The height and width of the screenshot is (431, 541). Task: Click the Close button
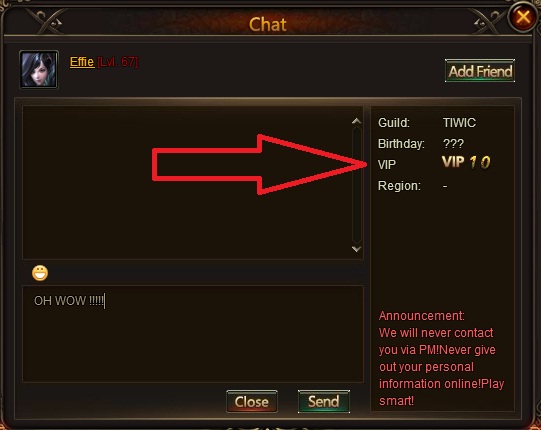coord(252,401)
